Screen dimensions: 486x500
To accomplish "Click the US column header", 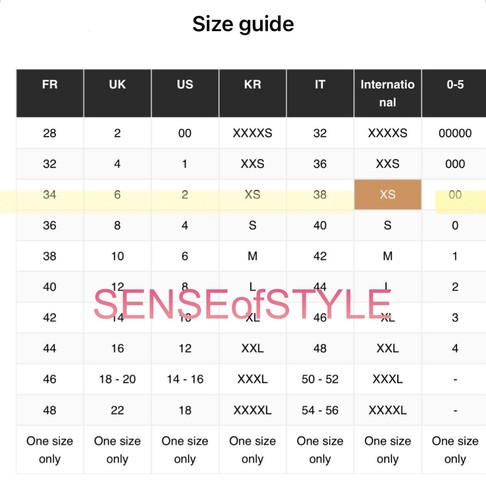I will point(185,93).
